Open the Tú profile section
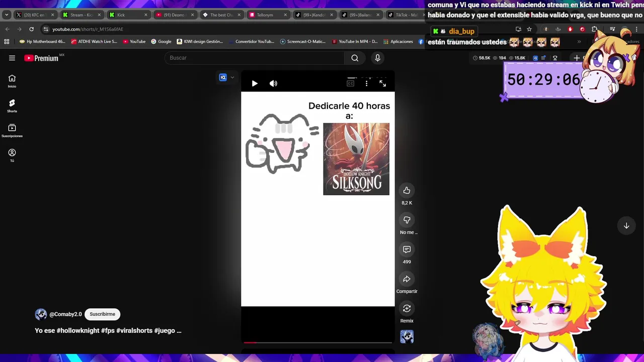Image resolution: width=644 pixels, height=362 pixels. click(x=12, y=155)
